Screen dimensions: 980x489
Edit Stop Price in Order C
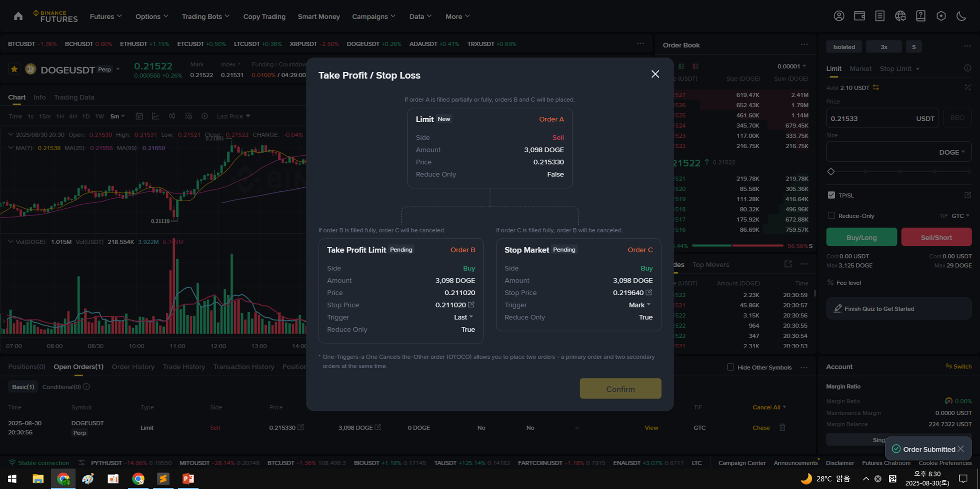(649, 293)
